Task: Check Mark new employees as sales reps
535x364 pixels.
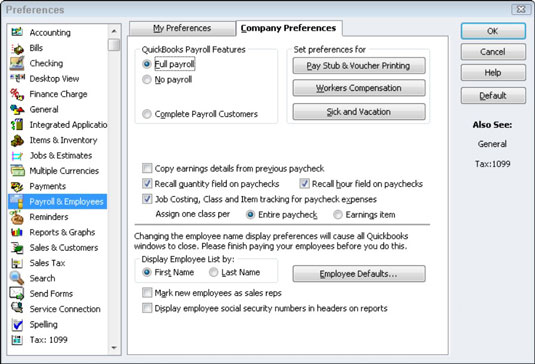Action: pyautogui.click(x=147, y=293)
